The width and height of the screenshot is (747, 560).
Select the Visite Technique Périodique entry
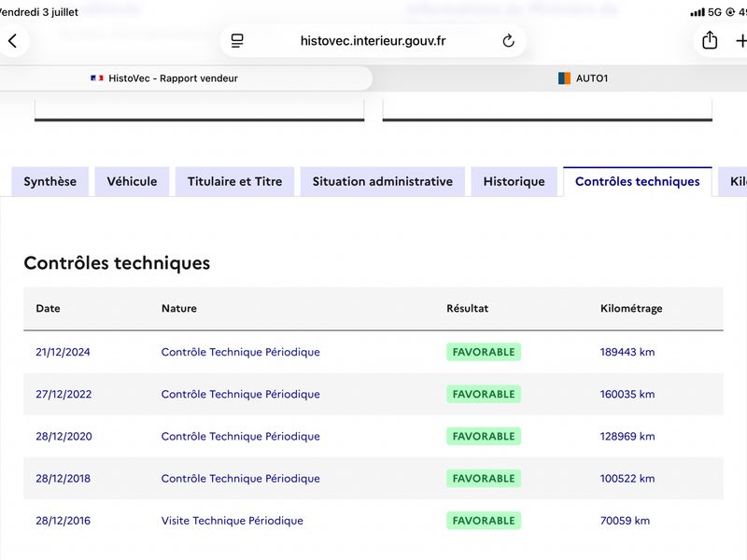click(x=232, y=521)
